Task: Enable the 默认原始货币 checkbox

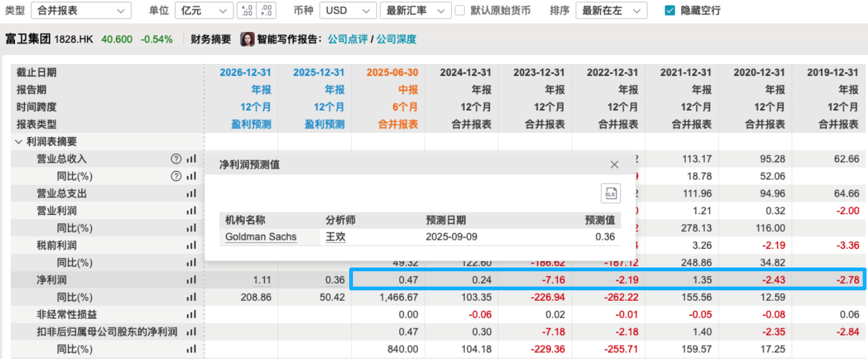Action: tap(460, 11)
